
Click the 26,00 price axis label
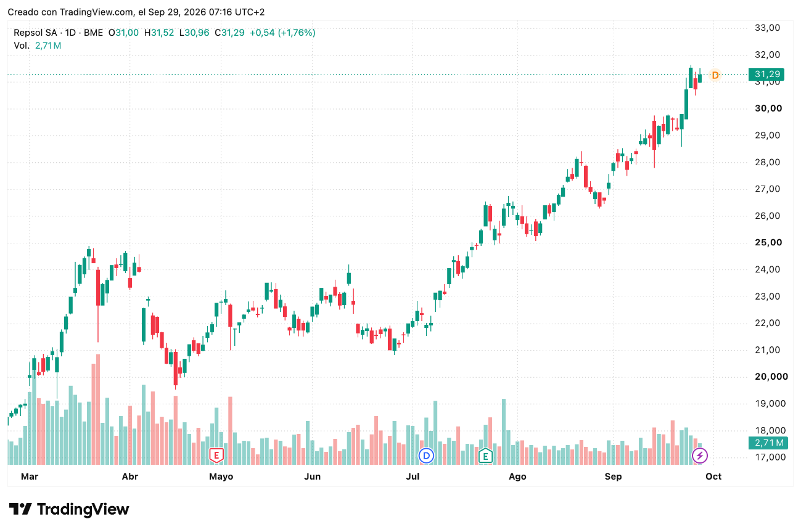point(768,216)
